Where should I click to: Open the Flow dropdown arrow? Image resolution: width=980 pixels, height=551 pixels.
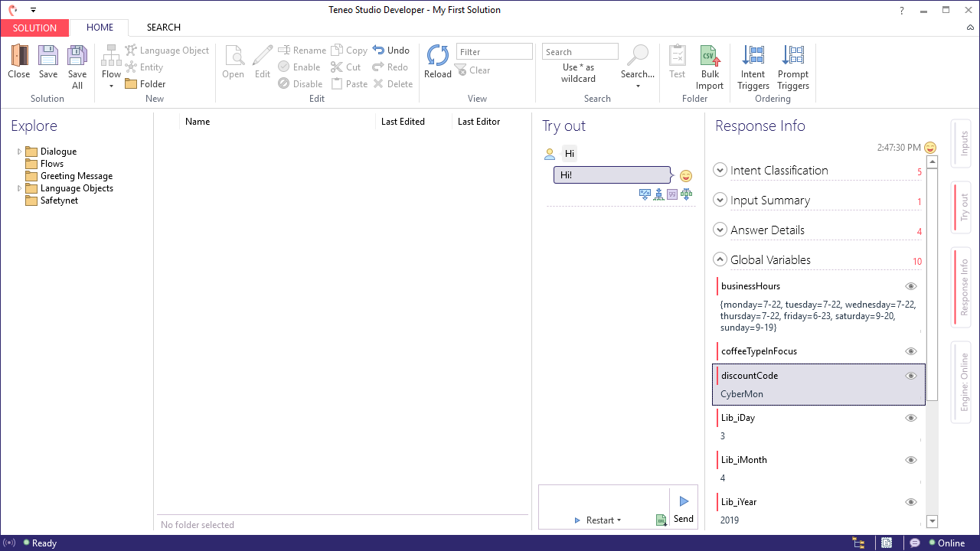[111, 86]
